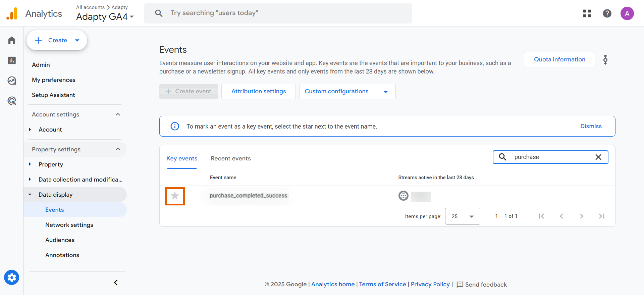This screenshot has width=644, height=295.
Task: Open the Explore icon in left rail
Action: (12, 81)
